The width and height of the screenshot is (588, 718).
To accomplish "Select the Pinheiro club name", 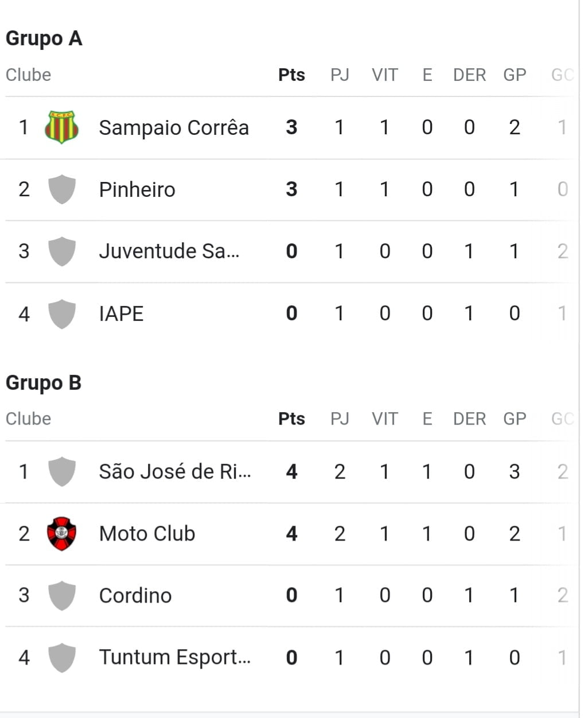I will coord(137,189).
